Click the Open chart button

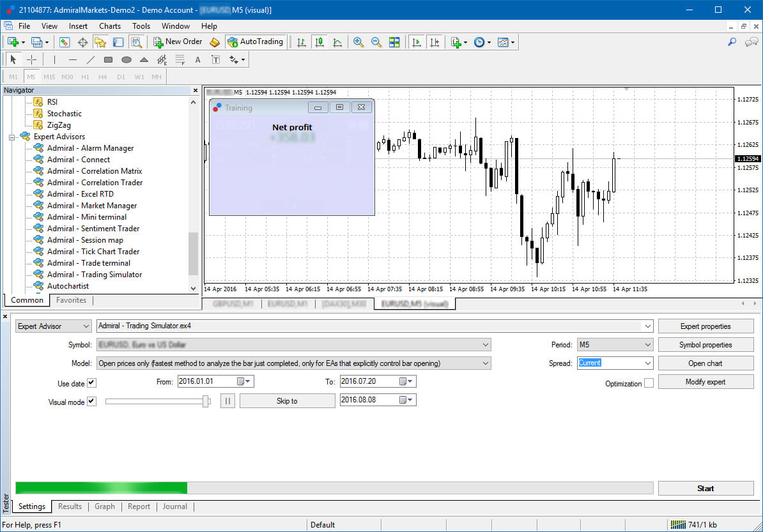click(705, 363)
